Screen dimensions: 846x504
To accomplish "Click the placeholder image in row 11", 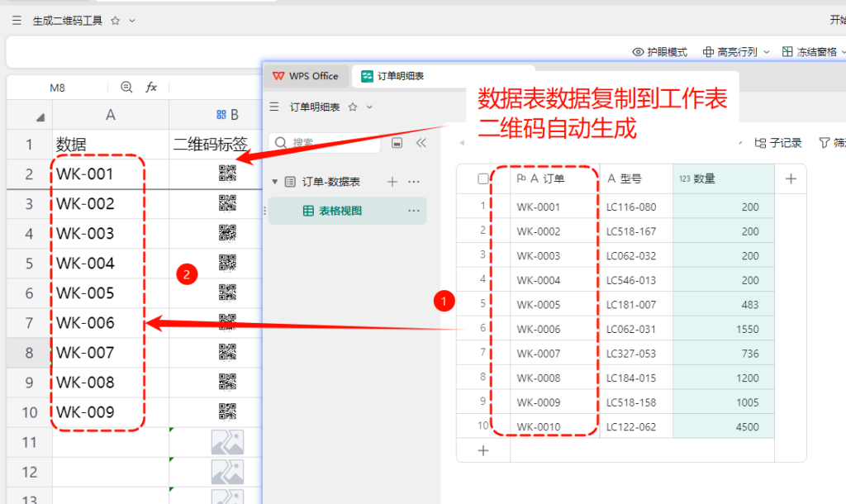I will point(227,442).
